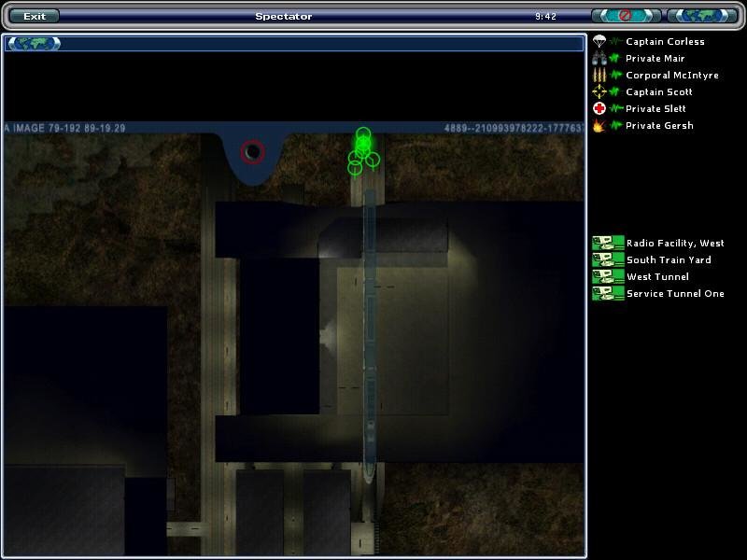The height and width of the screenshot is (560, 747).
Task: Toggle the heartbeat indicator for Private Slett
Action: pyautogui.click(x=617, y=107)
